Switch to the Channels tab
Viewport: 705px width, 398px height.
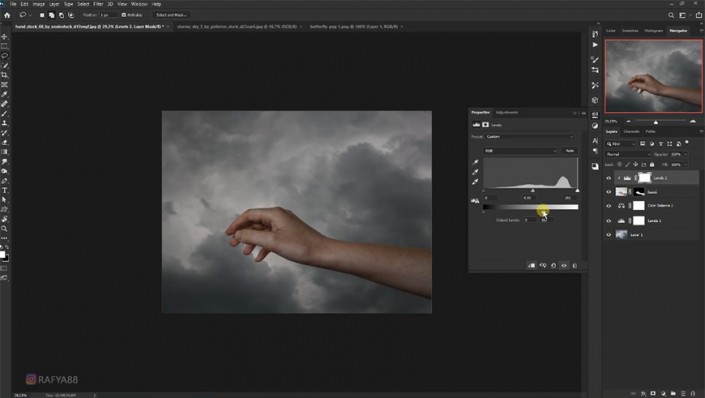click(x=631, y=132)
